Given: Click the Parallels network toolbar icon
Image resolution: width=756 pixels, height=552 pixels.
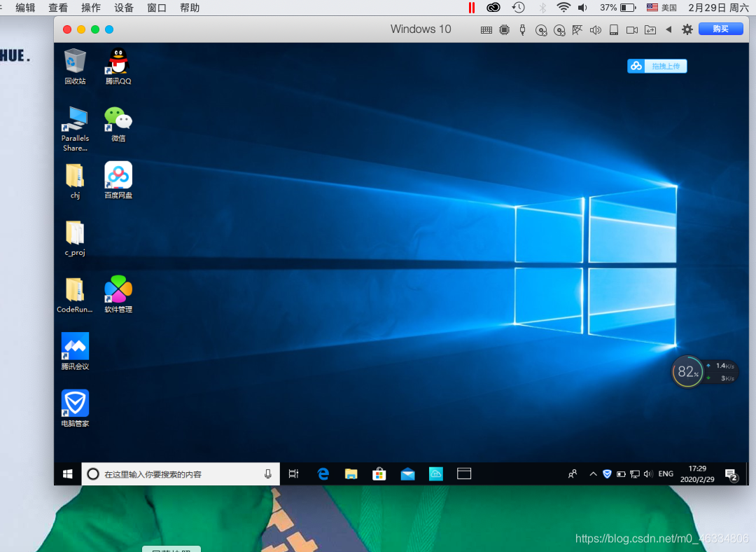Looking at the screenshot, I should 577,30.
